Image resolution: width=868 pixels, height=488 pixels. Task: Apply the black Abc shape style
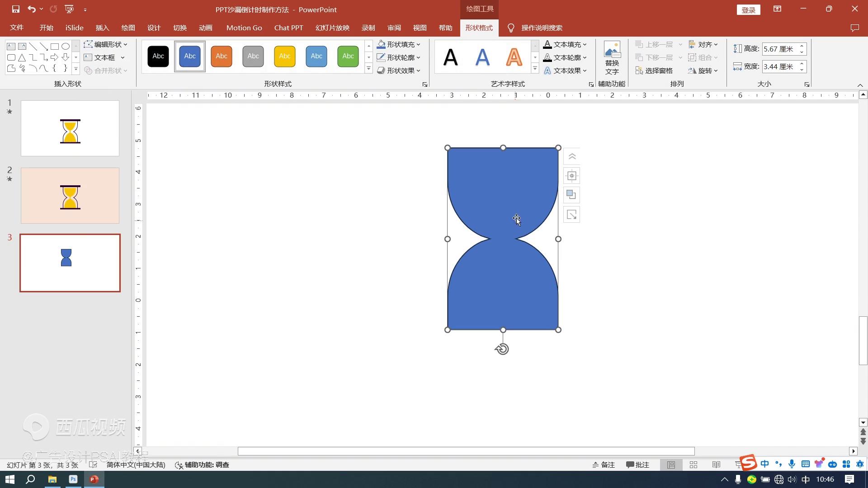pyautogui.click(x=158, y=56)
